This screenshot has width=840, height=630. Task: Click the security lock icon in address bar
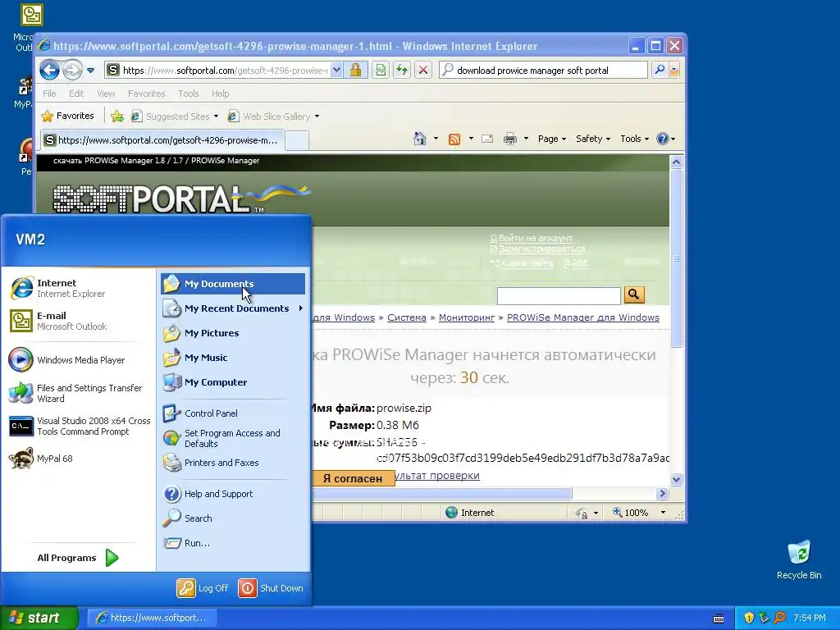pos(356,71)
